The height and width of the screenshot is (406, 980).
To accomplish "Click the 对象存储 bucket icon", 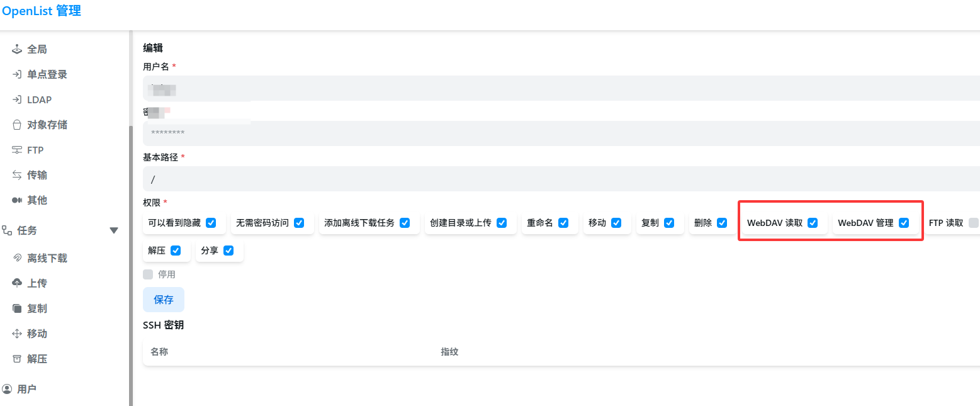I will point(17,125).
